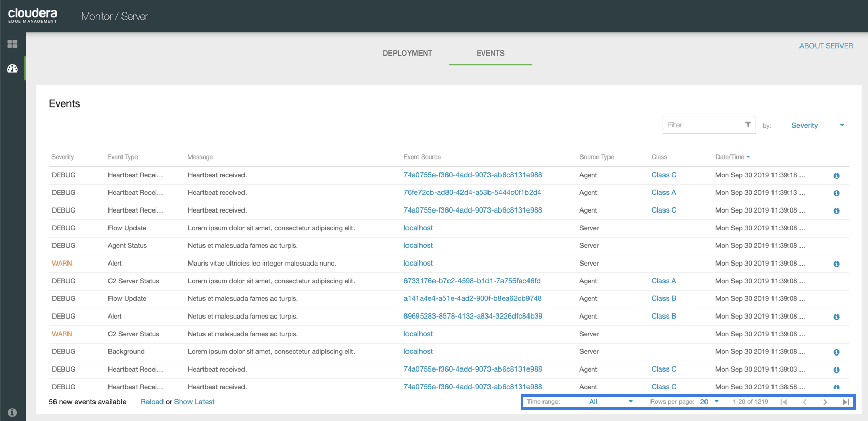Click the Show Latest link
868x421 pixels.
194,402
